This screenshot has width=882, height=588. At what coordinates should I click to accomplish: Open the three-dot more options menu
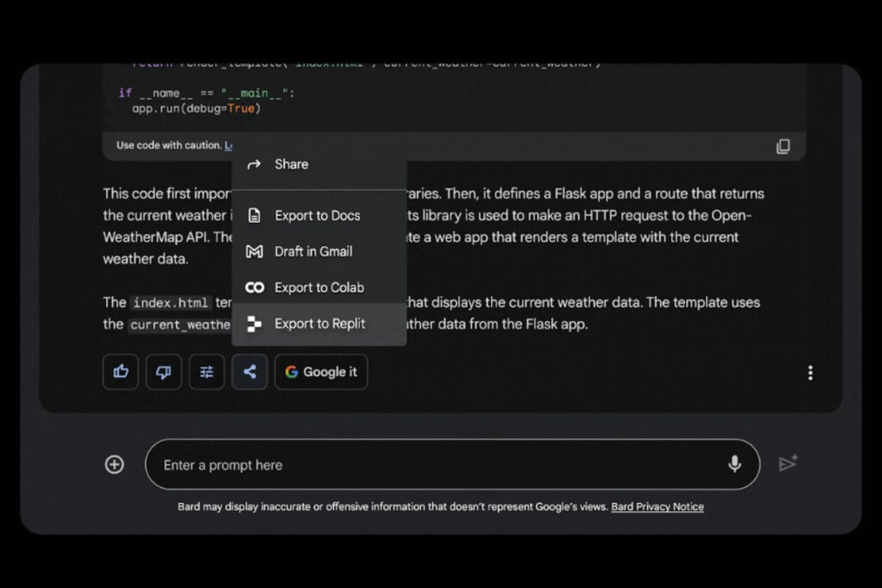coord(810,373)
